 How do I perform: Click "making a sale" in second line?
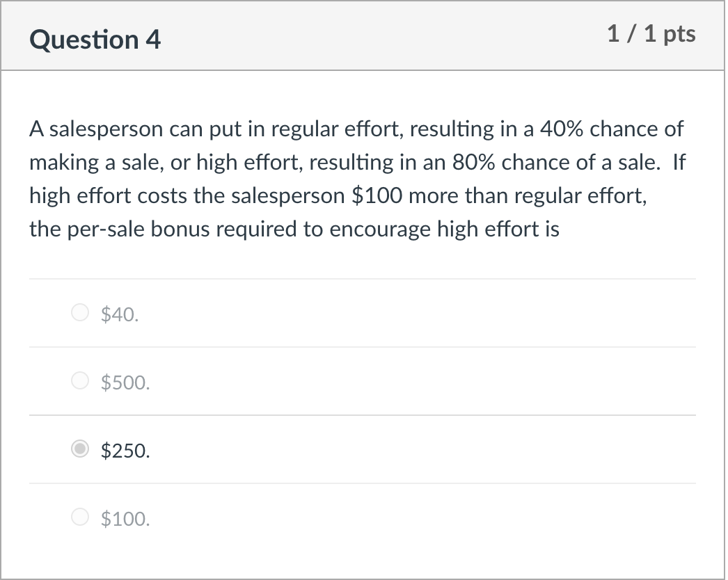coord(88,163)
